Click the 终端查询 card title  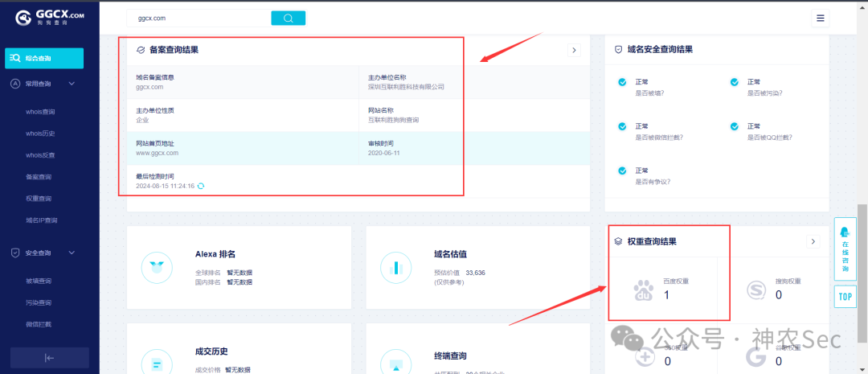pos(451,356)
